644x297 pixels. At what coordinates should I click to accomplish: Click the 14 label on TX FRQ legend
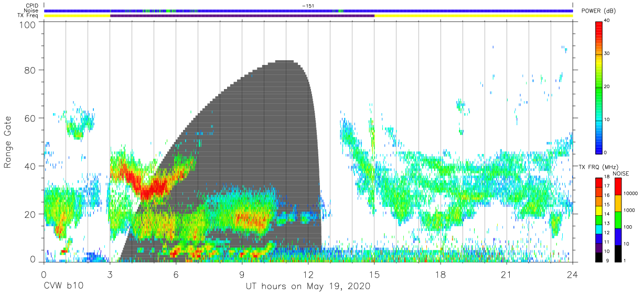click(606, 214)
